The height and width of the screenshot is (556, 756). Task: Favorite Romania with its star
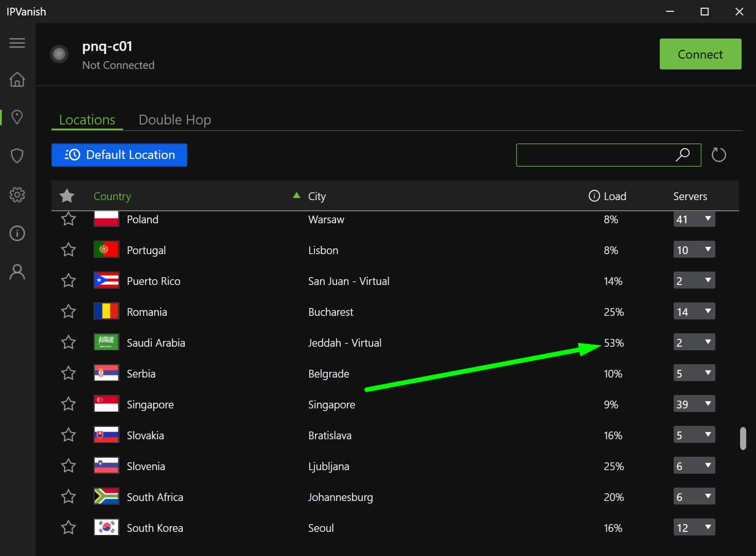click(x=68, y=312)
